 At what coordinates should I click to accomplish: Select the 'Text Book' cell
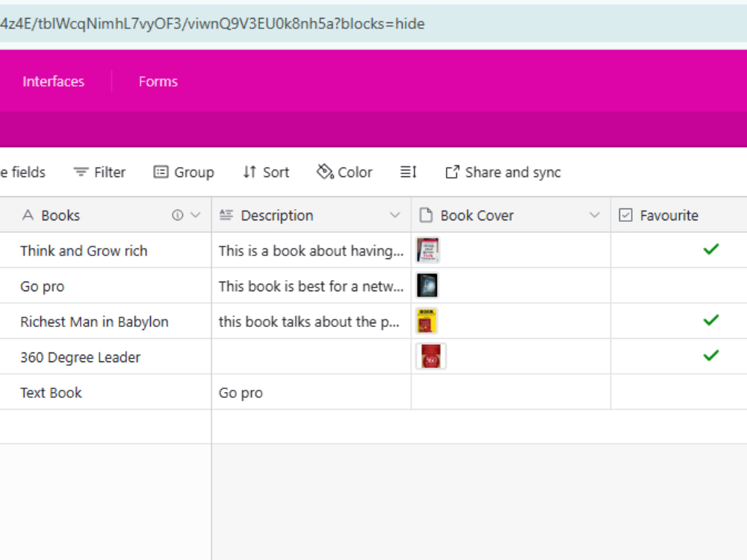106,392
